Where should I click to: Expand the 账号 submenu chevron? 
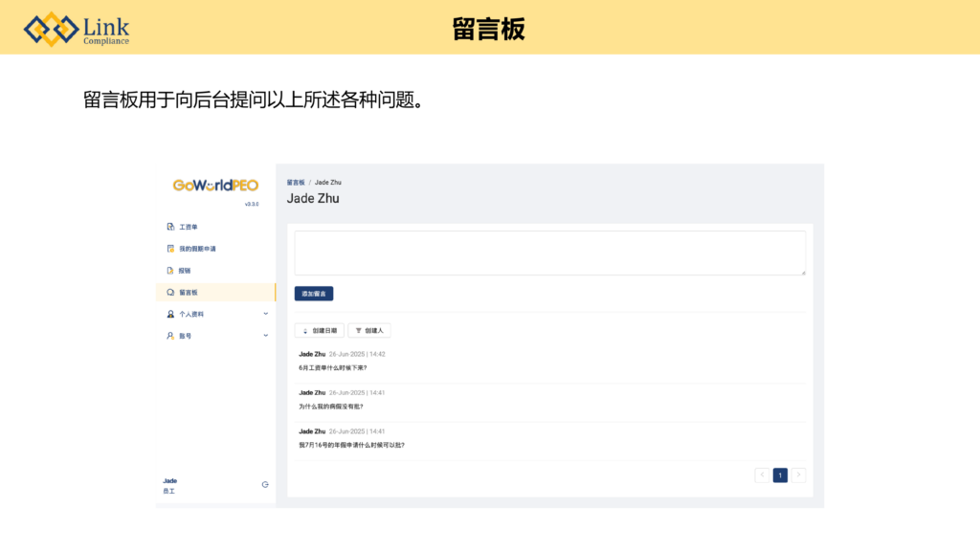coord(265,336)
